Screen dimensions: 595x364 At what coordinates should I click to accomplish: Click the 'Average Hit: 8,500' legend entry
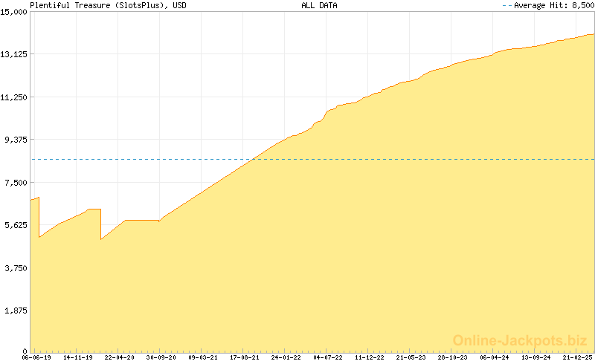pos(548,5)
